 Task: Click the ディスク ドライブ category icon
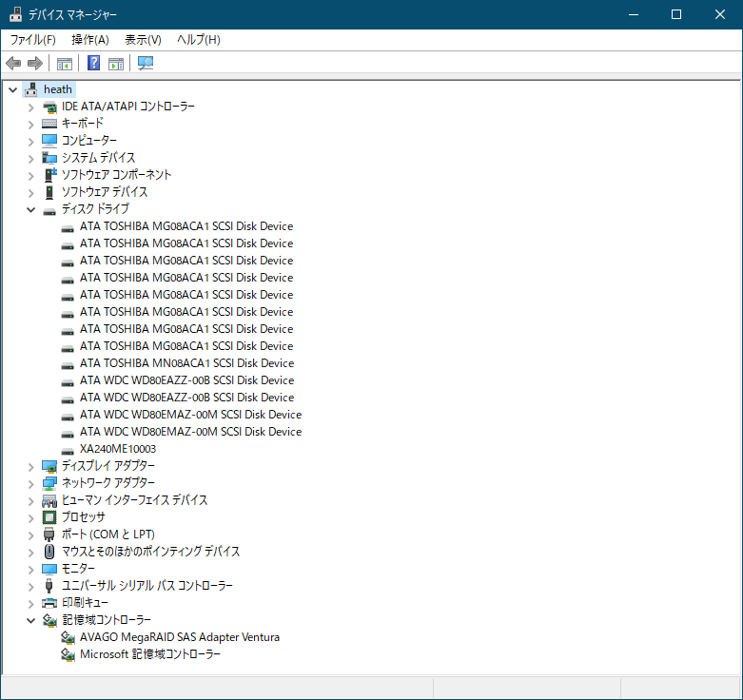click(x=49, y=211)
